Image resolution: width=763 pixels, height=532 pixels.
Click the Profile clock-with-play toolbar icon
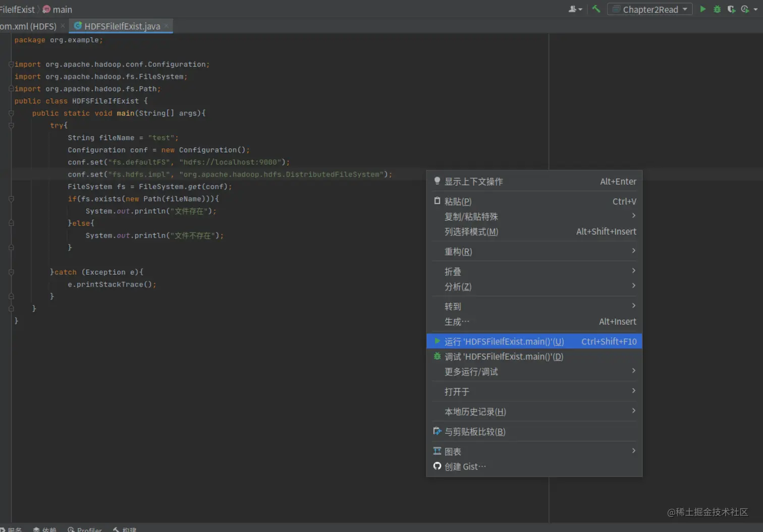[745, 9]
